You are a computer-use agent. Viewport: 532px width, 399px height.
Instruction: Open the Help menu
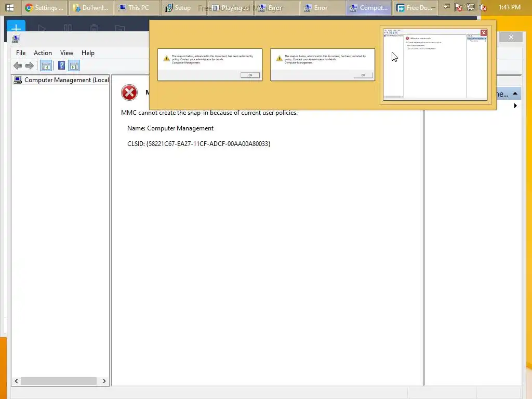coord(88,53)
